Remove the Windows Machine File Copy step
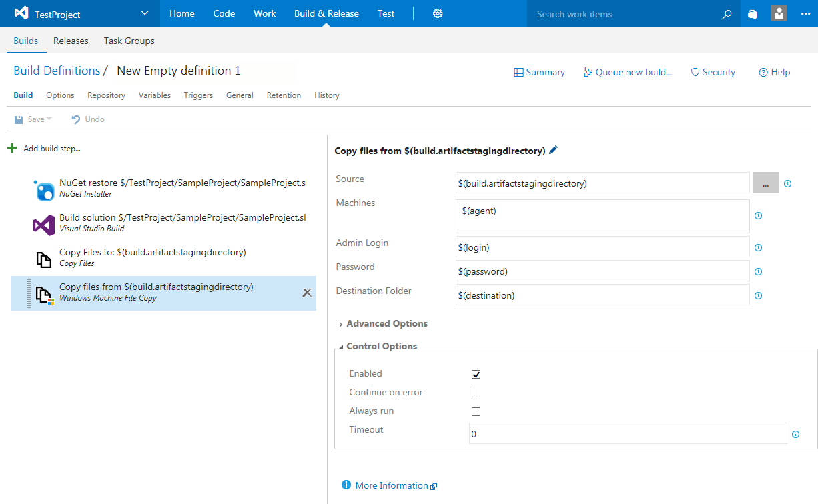Viewport: 818px width, 504px height. tap(307, 293)
